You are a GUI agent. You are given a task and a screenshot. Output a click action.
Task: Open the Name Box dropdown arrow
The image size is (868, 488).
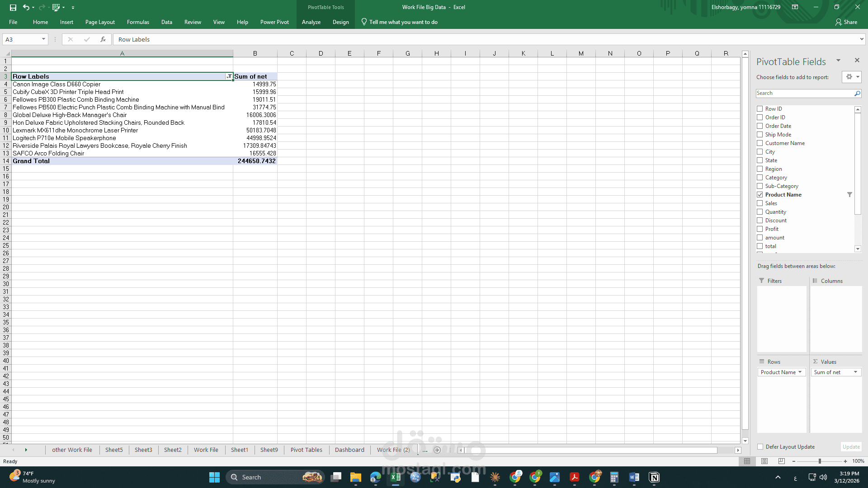coord(43,39)
